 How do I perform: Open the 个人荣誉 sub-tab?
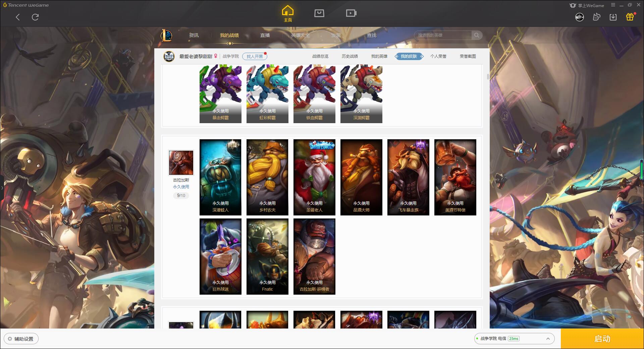coord(438,56)
